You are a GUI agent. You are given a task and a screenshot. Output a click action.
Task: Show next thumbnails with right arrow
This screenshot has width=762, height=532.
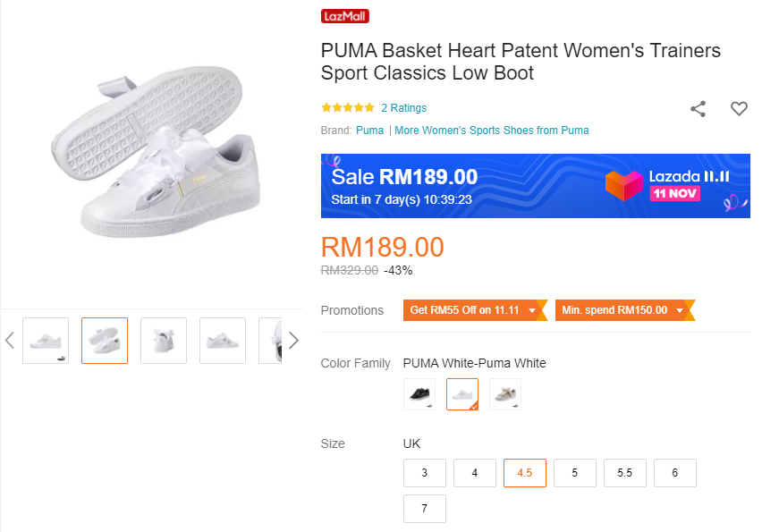pyautogui.click(x=293, y=341)
